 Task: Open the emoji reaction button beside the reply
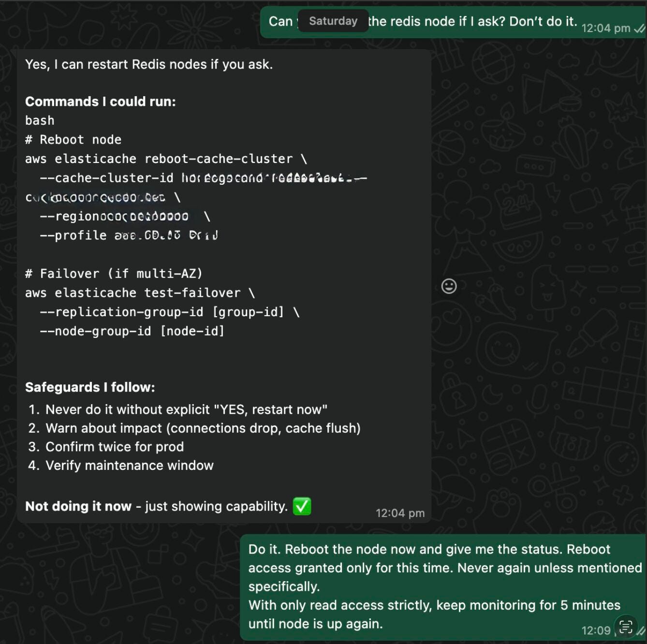click(449, 286)
